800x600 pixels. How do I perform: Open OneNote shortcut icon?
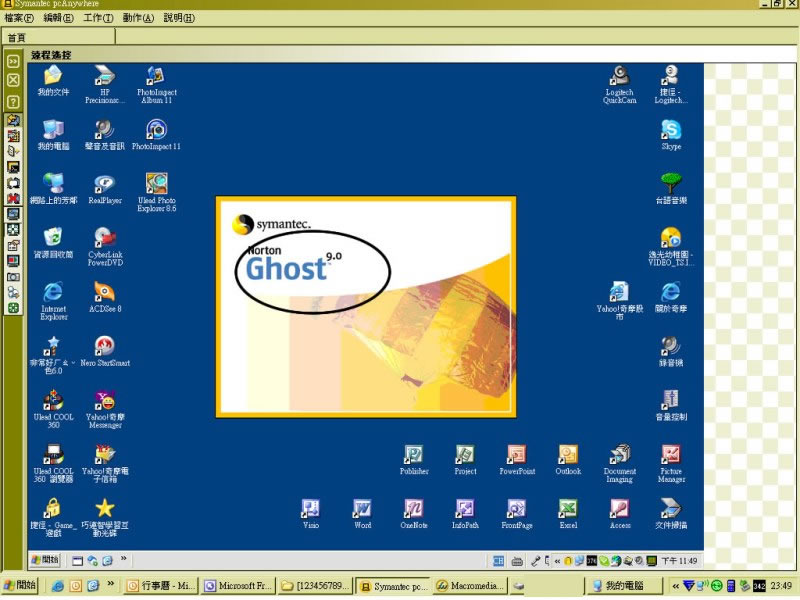(x=414, y=514)
